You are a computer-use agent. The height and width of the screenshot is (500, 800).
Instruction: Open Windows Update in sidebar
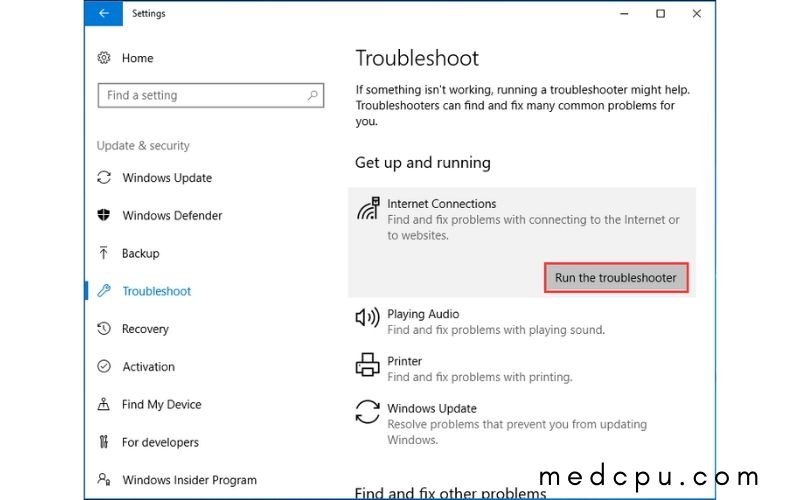click(167, 178)
